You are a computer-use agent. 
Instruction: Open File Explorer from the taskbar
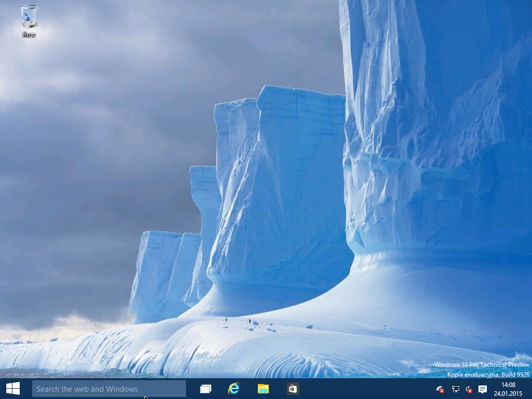(x=263, y=389)
